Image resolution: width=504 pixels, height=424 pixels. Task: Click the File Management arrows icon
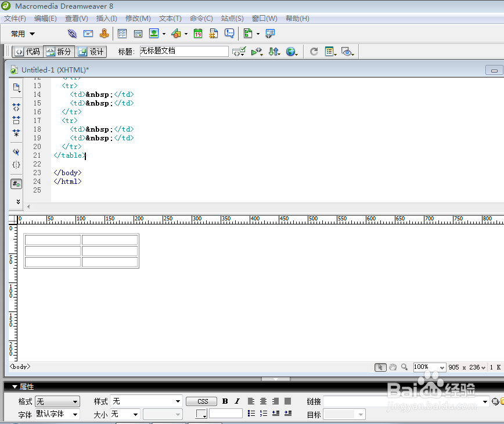[x=274, y=52]
